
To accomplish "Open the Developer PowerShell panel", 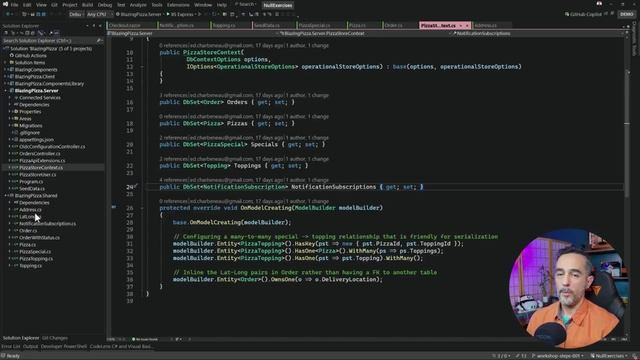I will click(64, 347).
